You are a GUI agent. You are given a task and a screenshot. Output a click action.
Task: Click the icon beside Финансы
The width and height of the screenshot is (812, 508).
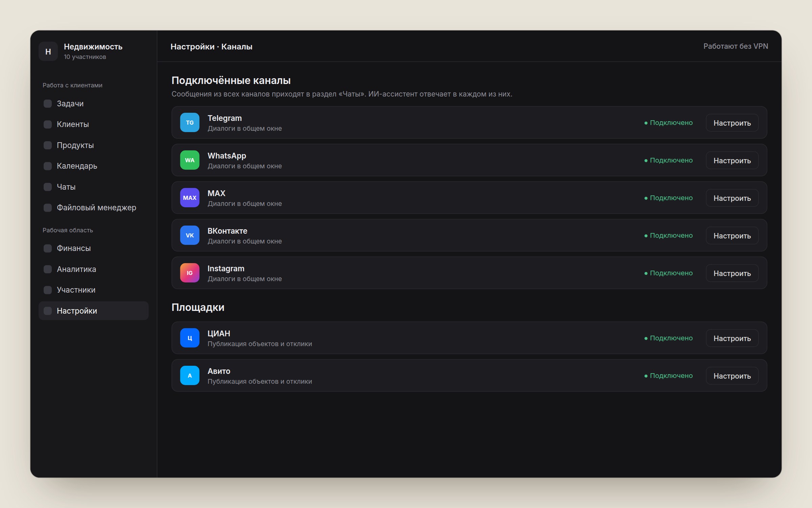coord(48,248)
